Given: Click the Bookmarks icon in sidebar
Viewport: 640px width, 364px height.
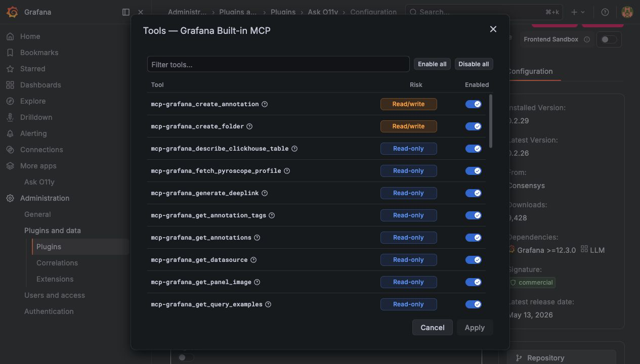Looking at the screenshot, I should pos(10,53).
